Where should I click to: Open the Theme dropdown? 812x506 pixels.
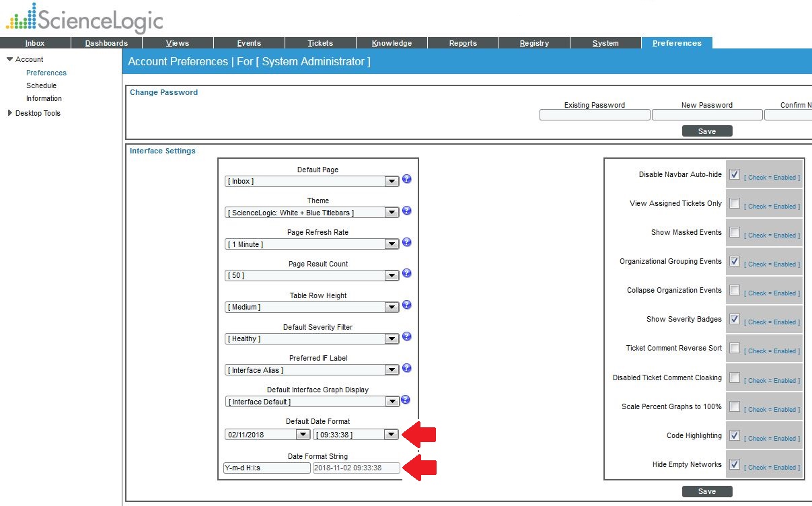coord(312,213)
